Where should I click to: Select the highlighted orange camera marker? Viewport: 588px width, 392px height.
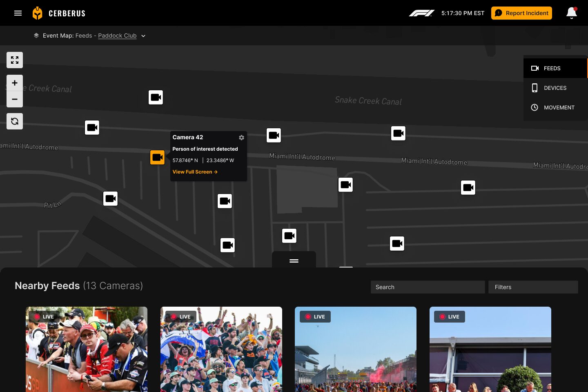coord(157,157)
